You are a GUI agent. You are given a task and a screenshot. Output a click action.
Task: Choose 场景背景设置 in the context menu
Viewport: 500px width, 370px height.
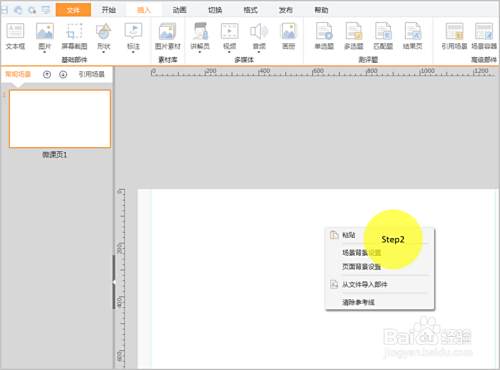380,253
